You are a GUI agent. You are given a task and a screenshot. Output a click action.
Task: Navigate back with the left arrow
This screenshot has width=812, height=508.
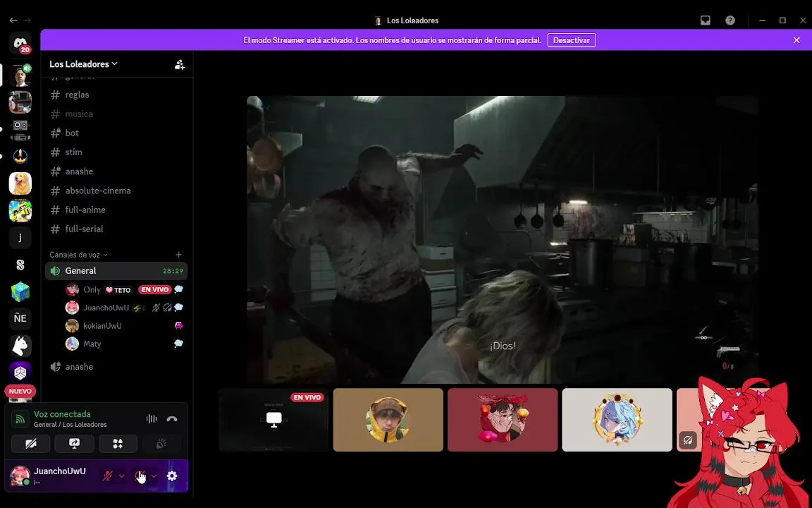tap(13, 20)
